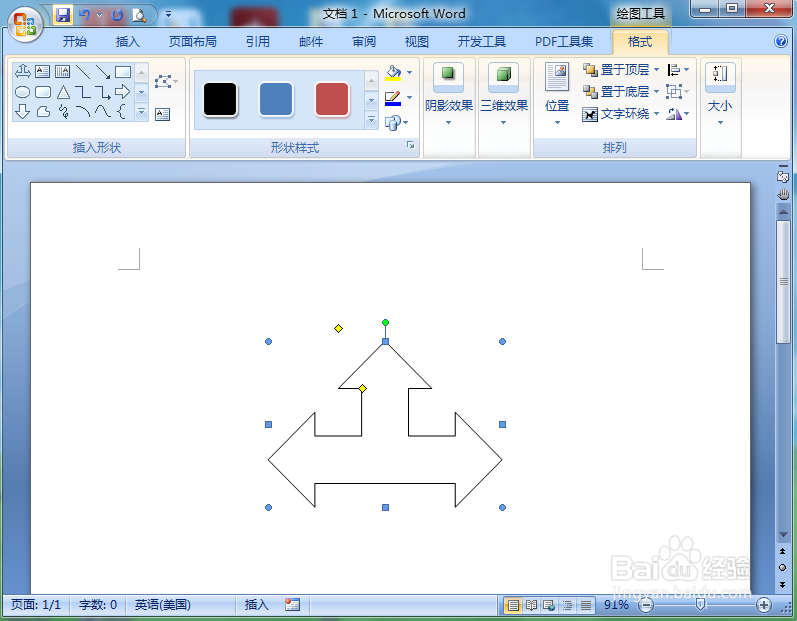Choose the oval shape
797x621 pixels.
[22, 92]
